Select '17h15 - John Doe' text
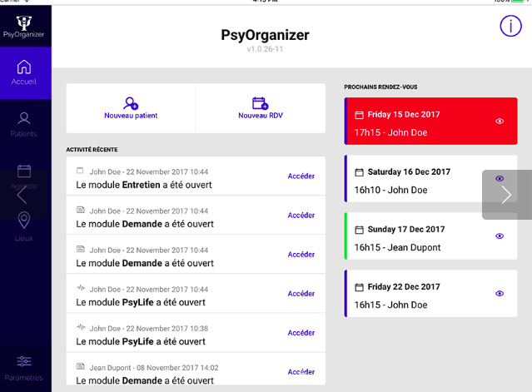 390,132
